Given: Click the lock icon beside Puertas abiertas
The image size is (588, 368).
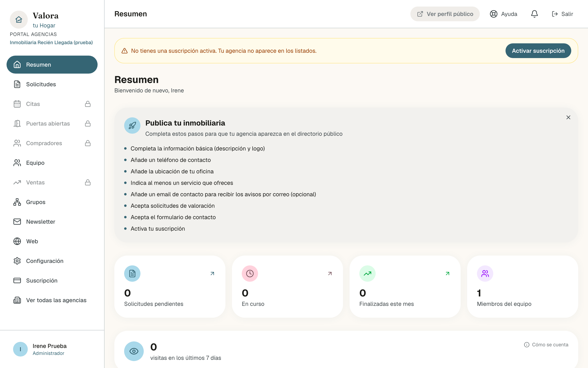Looking at the screenshot, I should tap(88, 124).
